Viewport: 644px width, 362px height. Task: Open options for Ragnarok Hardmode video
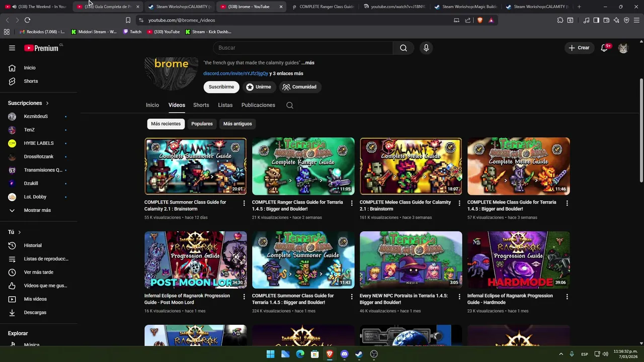click(567, 297)
